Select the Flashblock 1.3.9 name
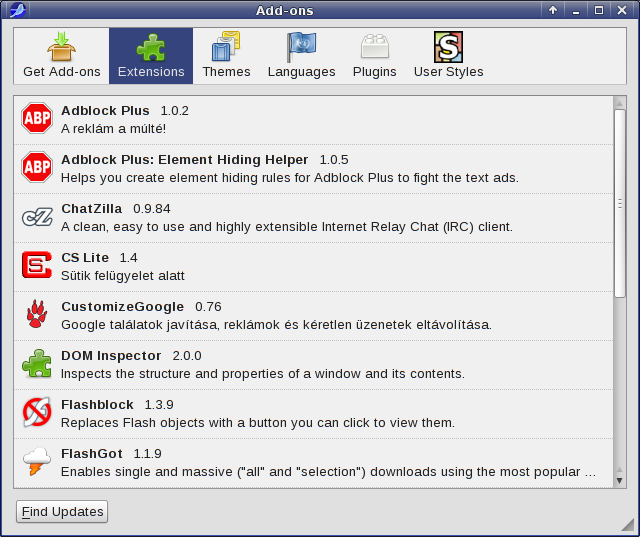The width and height of the screenshot is (640, 537). click(x=117, y=404)
